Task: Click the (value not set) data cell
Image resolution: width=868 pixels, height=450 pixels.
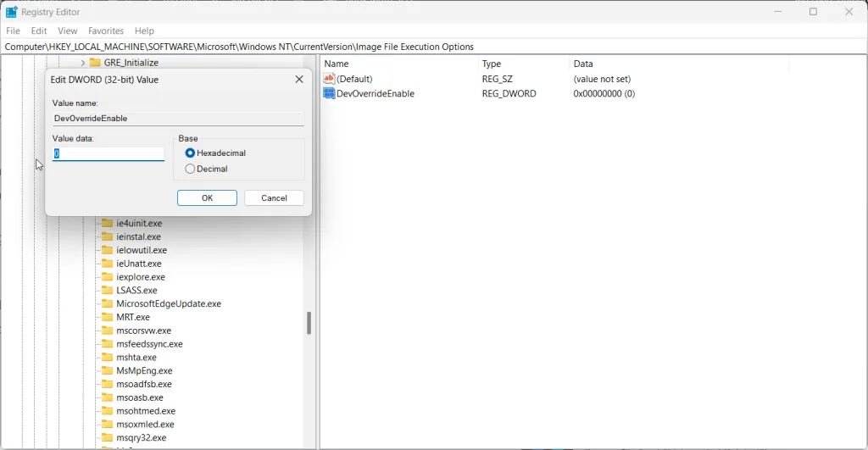Action: [x=602, y=79]
